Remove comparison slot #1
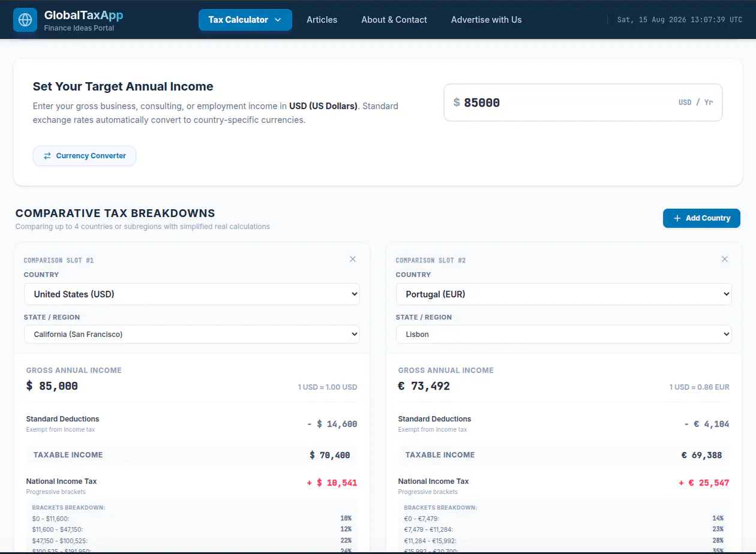Screen dimensions: 756x554 pos(353,259)
